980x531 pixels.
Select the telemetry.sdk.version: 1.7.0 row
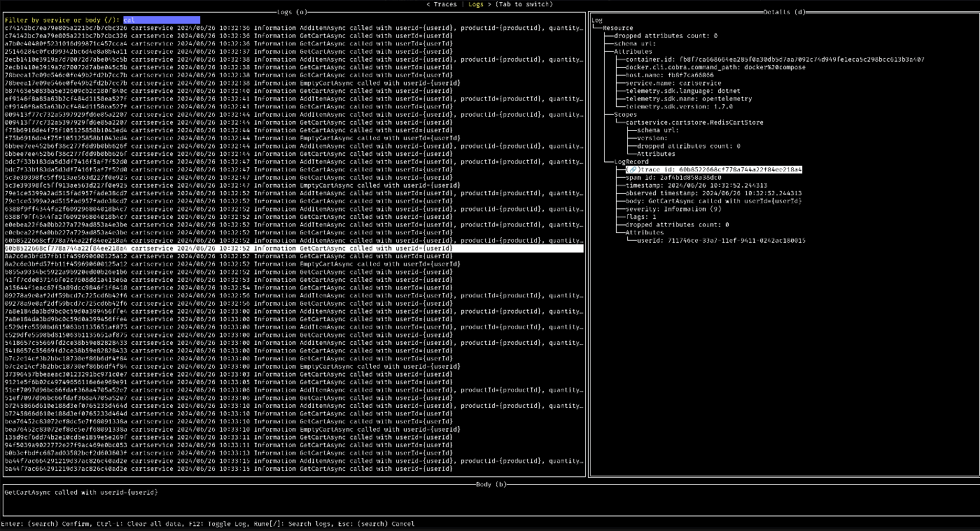[x=679, y=106]
